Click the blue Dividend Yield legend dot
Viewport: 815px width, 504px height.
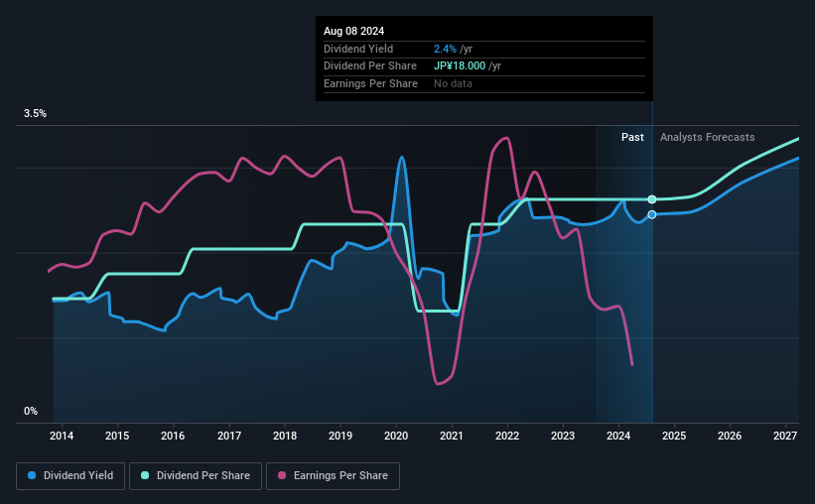32,475
